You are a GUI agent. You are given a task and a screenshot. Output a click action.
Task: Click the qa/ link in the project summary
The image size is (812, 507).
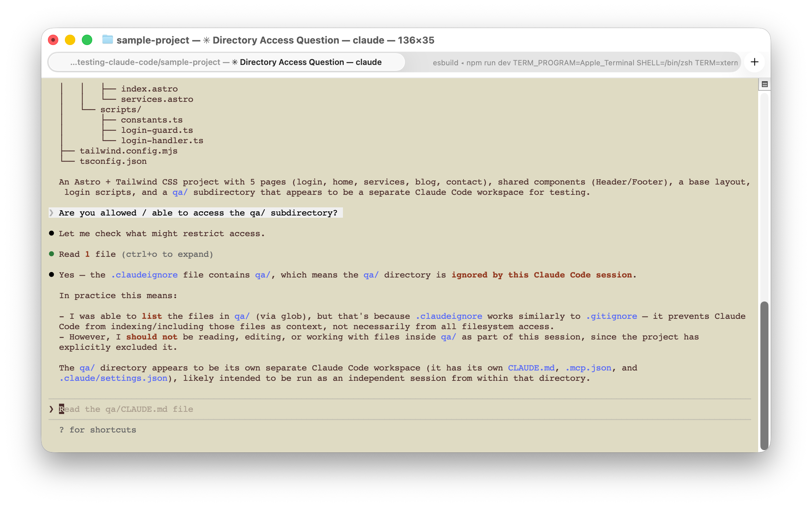180,192
